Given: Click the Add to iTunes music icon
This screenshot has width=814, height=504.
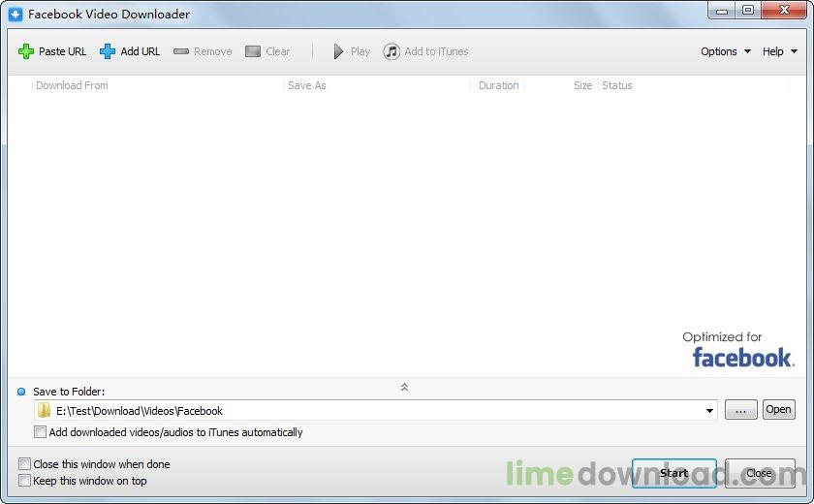Looking at the screenshot, I should [x=391, y=51].
